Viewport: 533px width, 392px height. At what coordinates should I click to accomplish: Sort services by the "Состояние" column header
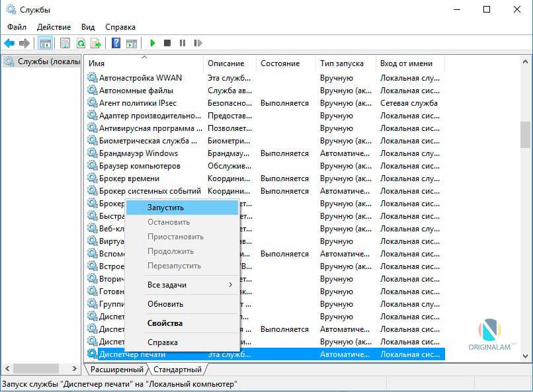280,63
